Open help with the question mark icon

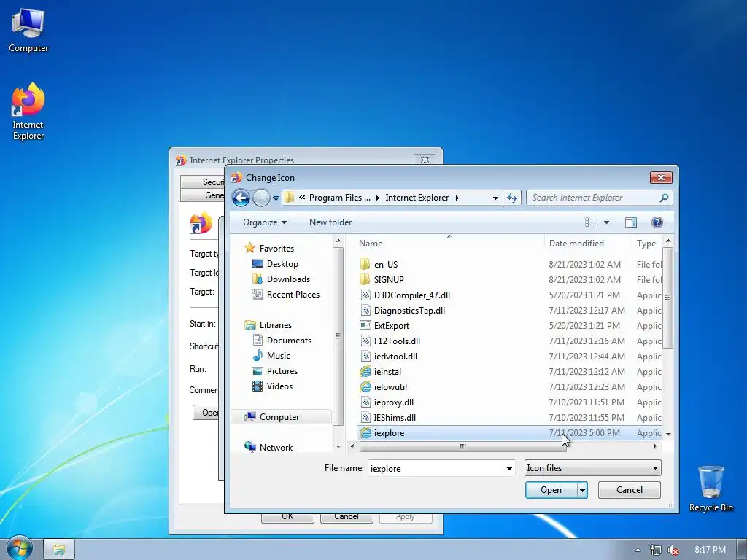(x=657, y=222)
